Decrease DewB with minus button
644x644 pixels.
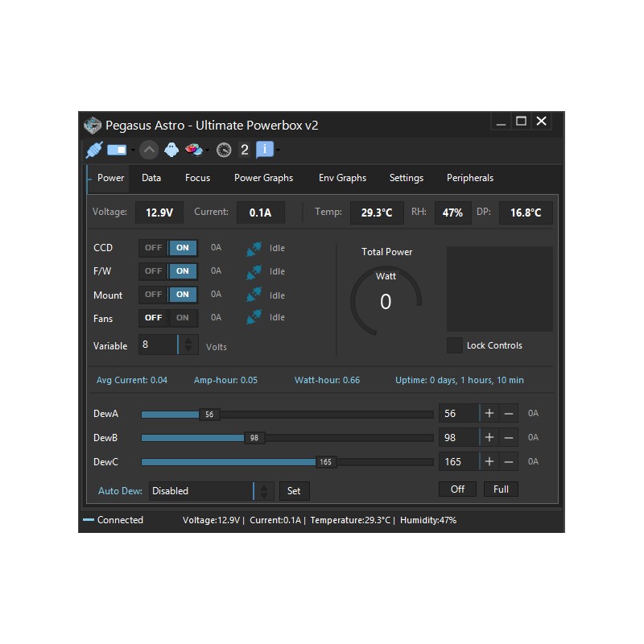coord(509,437)
